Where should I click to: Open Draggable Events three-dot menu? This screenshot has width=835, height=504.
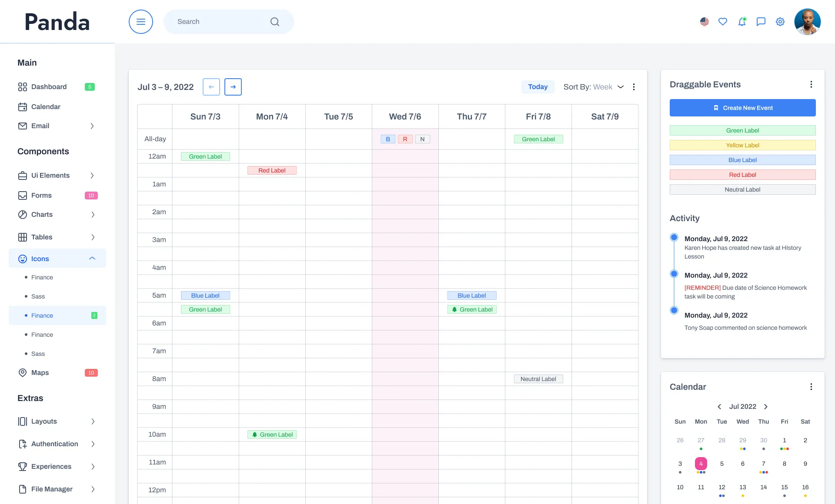click(x=811, y=84)
